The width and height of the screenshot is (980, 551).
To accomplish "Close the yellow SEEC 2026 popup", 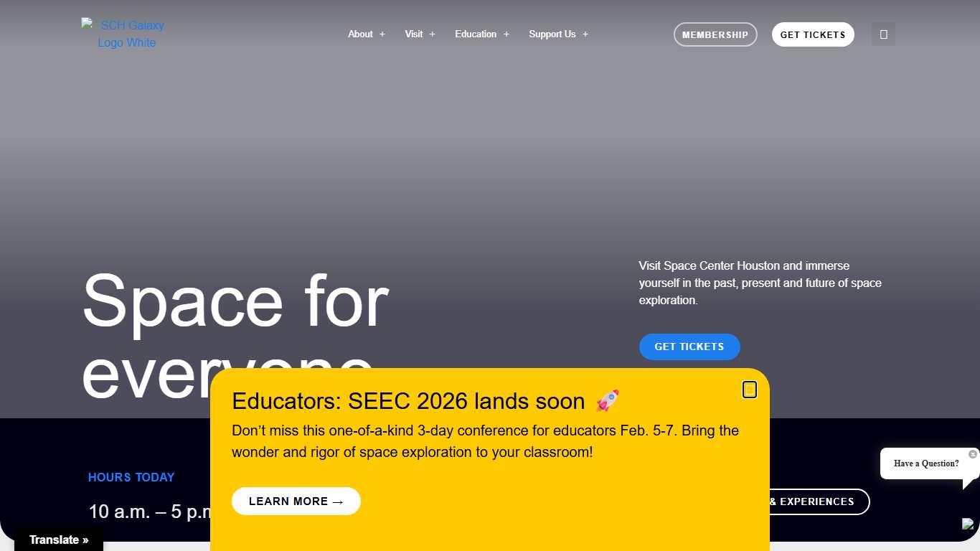I will point(749,390).
